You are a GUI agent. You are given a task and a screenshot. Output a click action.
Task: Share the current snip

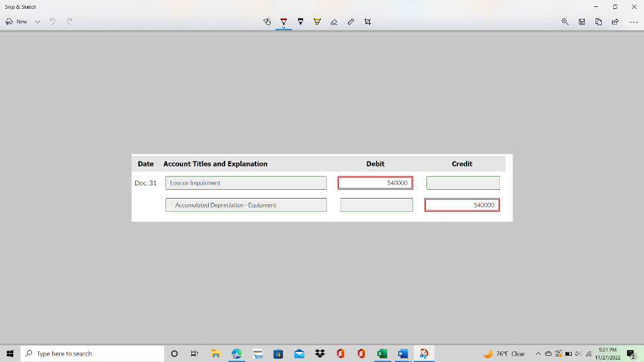click(614, 21)
